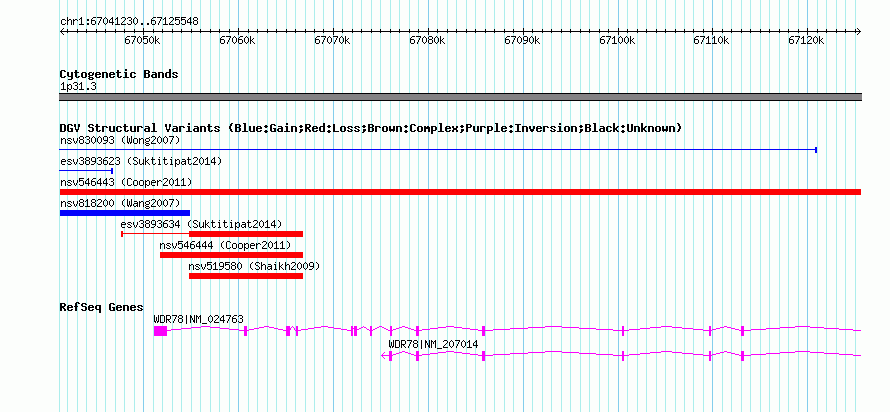The height and width of the screenshot is (412, 890).
Task: Open variant esv3893634 (Suktitipat2014) label
Action: (x=201, y=224)
